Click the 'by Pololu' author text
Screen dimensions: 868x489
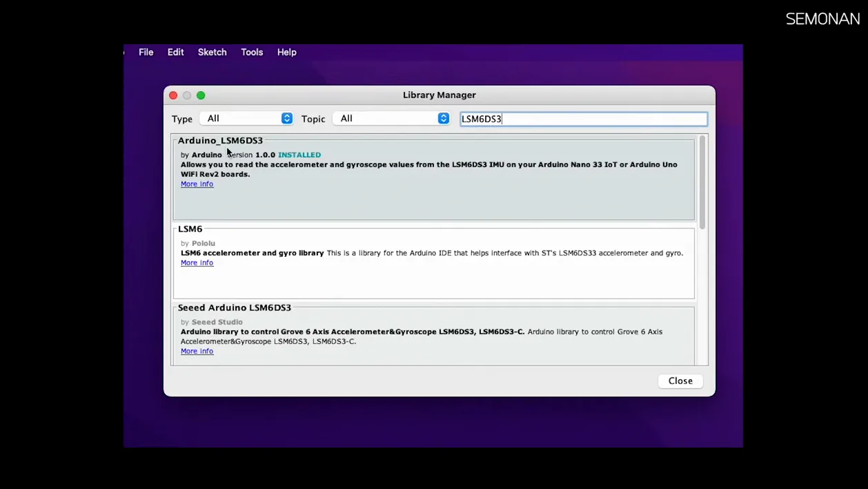[198, 243]
